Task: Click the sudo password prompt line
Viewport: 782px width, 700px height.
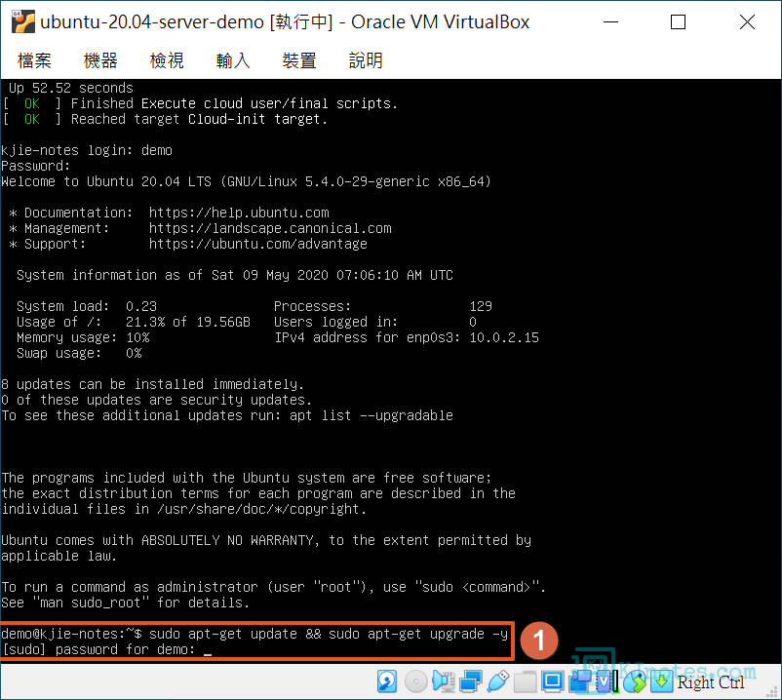Action: click(x=106, y=649)
